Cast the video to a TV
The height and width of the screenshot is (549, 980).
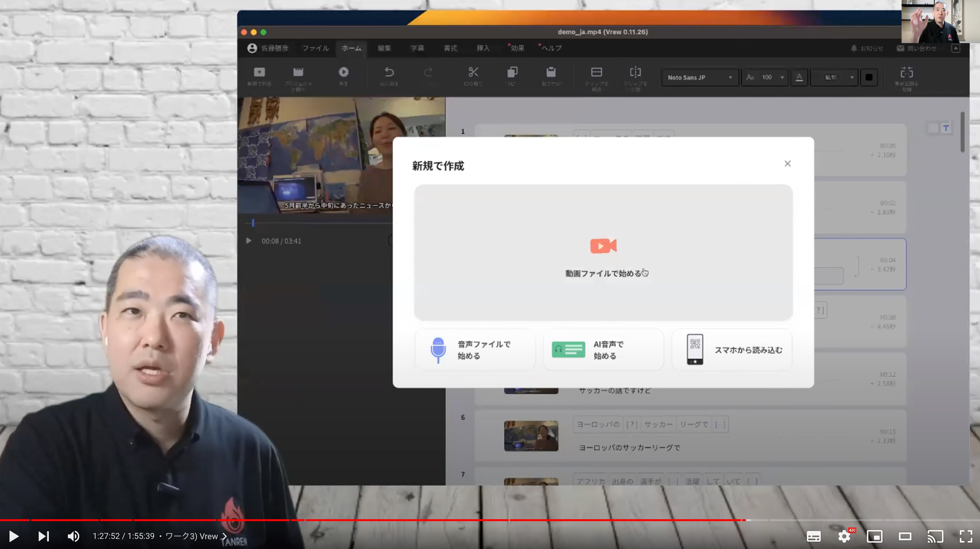pos(936,536)
